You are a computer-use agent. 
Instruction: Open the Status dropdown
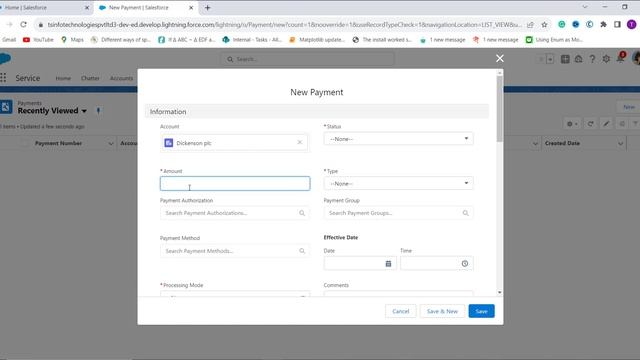[x=398, y=139]
